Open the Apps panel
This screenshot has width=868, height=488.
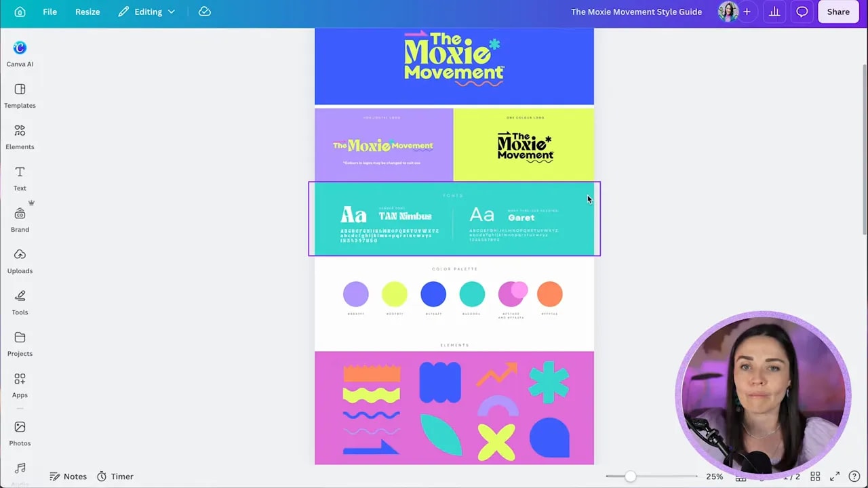coord(20,385)
